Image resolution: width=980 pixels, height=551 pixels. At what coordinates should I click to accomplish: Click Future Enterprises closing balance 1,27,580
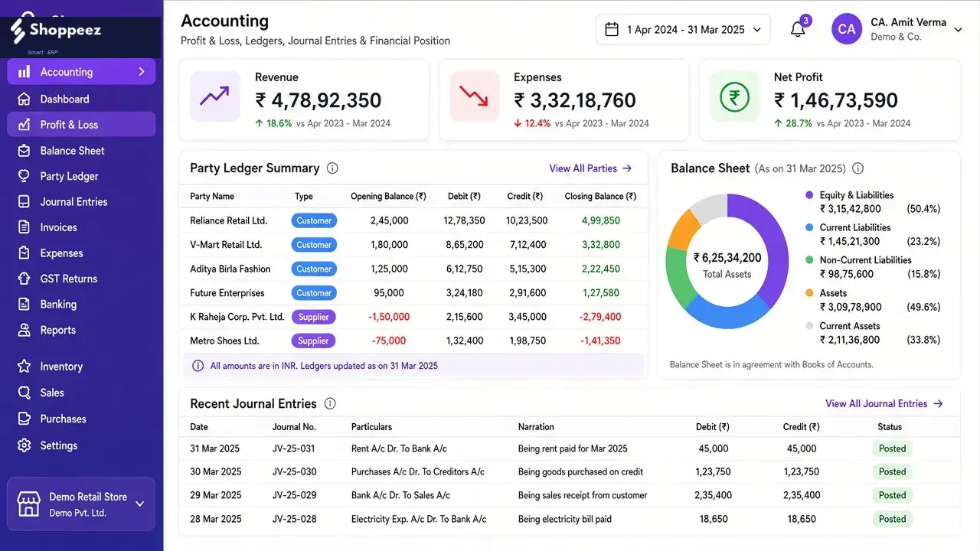coord(601,293)
